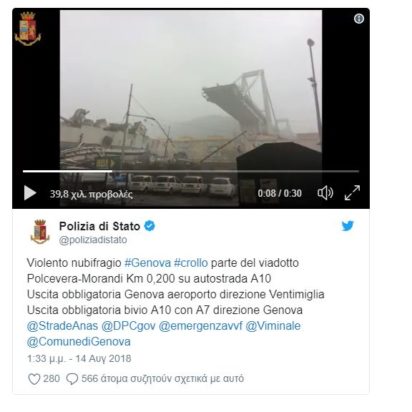
Task: Visit the @DPCgov profile mention
Action: [x=128, y=326]
